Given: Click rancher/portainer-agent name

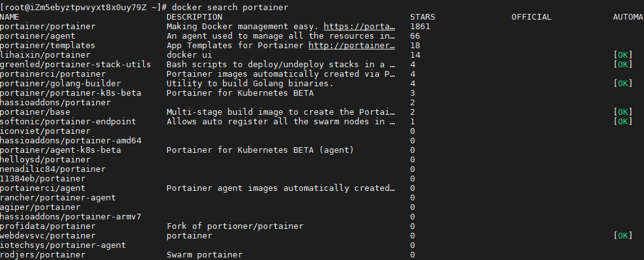Looking at the screenshot, I should pos(58,198).
